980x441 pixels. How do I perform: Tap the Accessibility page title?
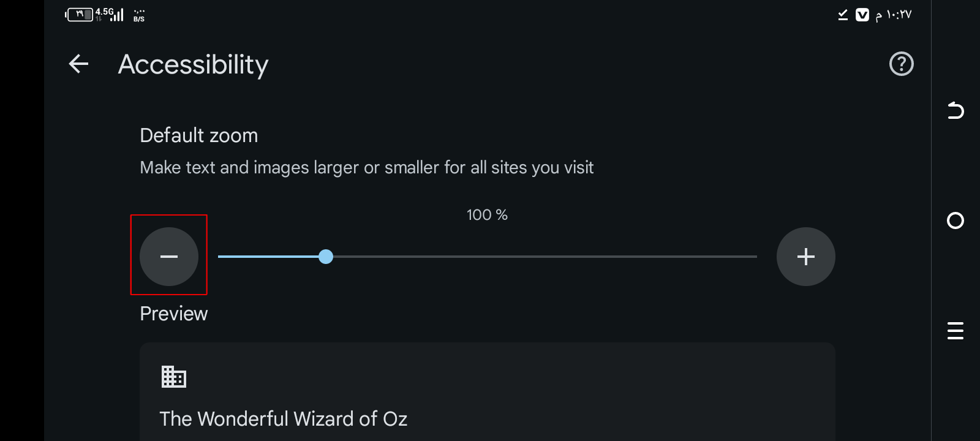point(193,65)
